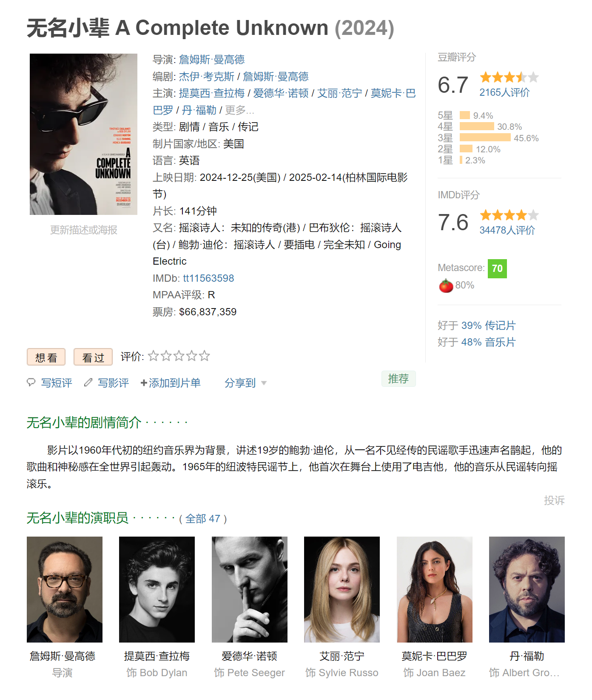The height and width of the screenshot is (700, 592).
Task: Click the pencil icon for 写影评
Action: (88, 382)
